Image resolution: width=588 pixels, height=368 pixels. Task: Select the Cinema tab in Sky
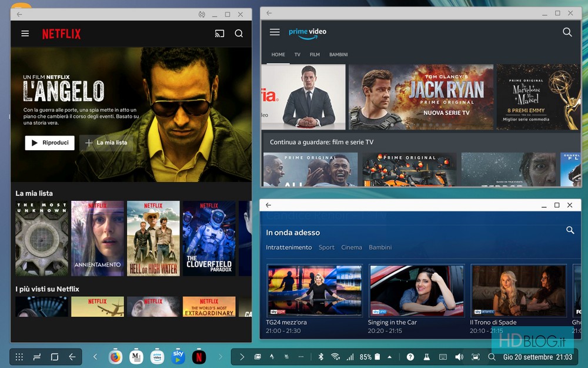pos(352,247)
